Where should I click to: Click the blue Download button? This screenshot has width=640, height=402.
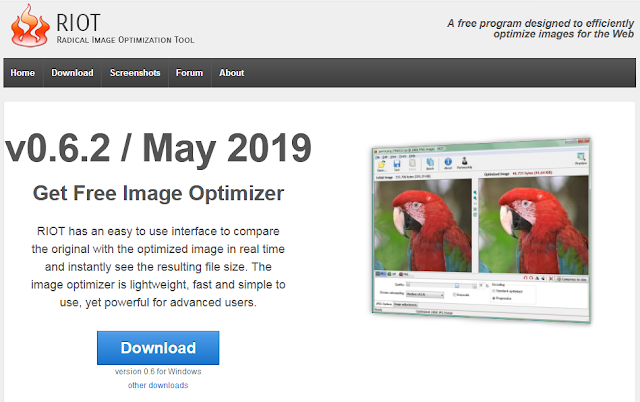158,348
